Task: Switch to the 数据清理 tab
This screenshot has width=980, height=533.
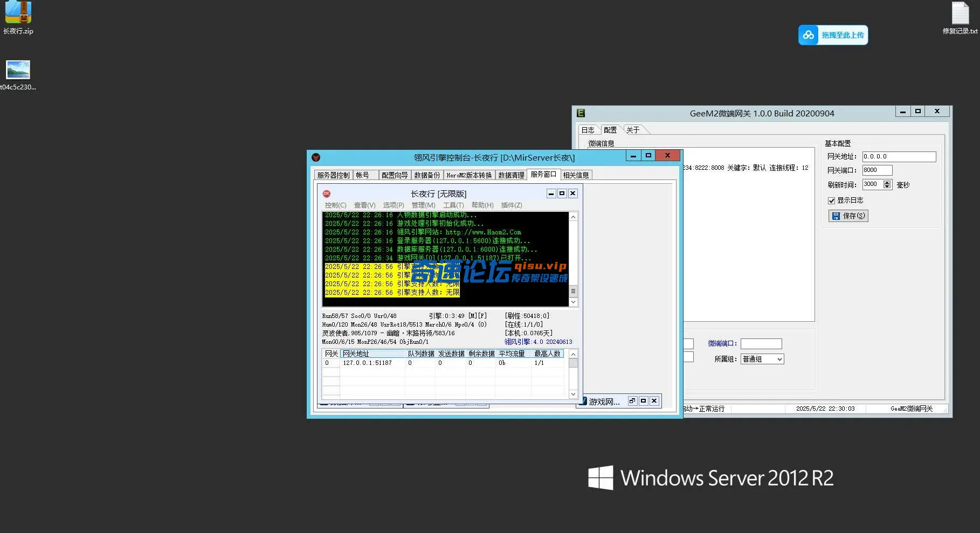Action: [511, 175]
